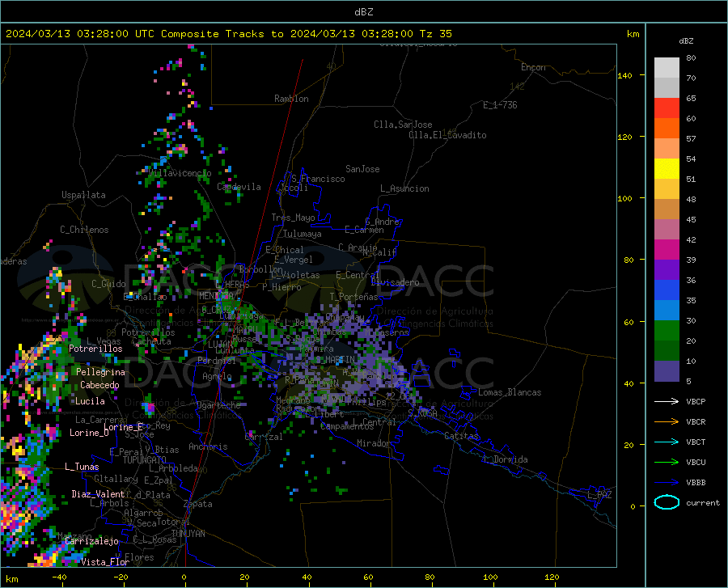
Task: Click the 'VBCT' legend label
Action: point(696,442)
